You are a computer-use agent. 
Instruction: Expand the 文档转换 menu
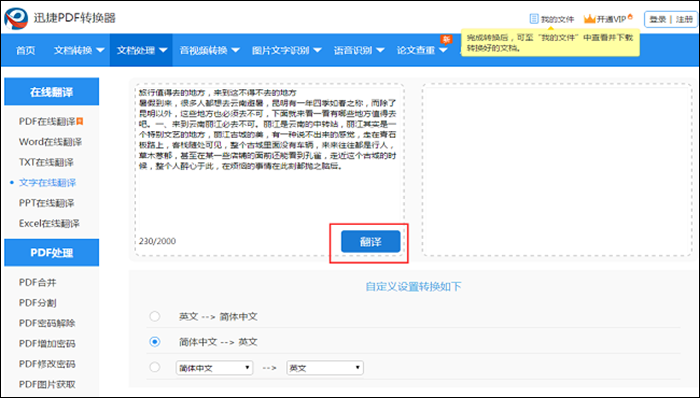pos(79,50)
